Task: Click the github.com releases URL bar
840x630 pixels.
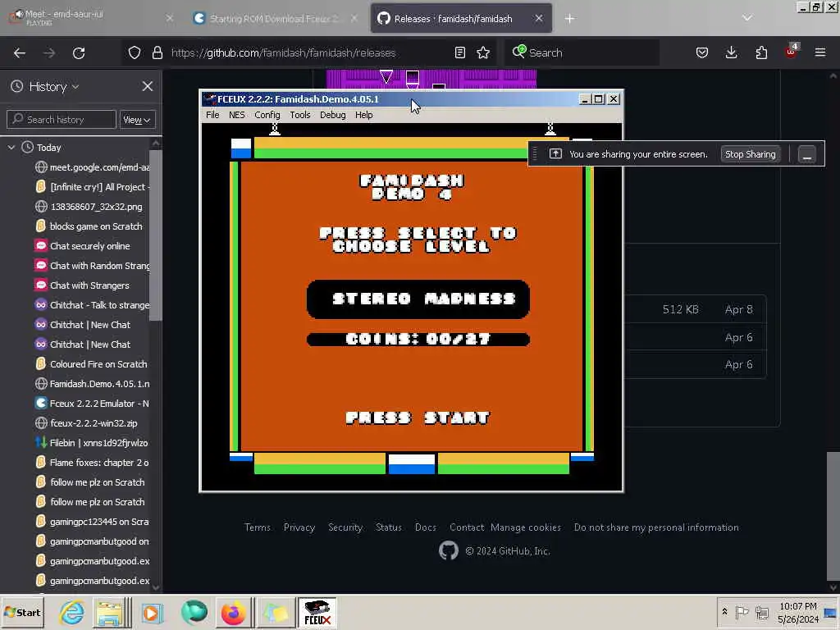Action: 283,52
